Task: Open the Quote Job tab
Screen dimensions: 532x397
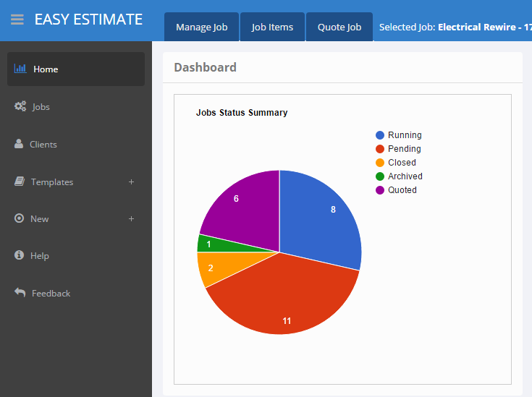Action: coord(339,27)
